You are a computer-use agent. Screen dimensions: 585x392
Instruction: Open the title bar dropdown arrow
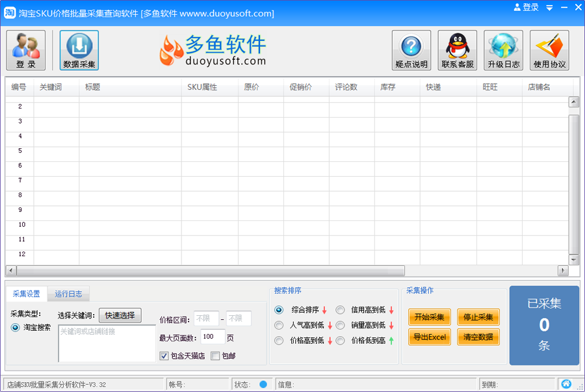tap(551, 7)
